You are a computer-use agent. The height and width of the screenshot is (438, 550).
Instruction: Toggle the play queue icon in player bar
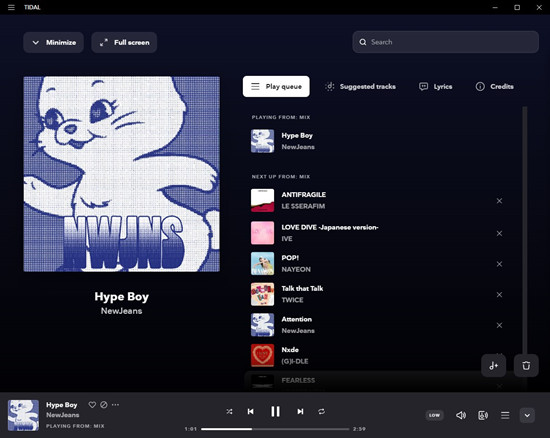tap(505, 415)
